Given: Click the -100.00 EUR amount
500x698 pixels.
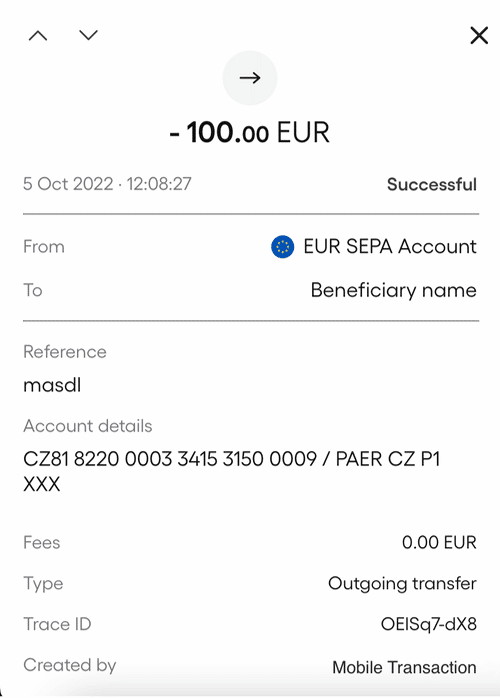Looking at the screenshot, I should pos(250,132).
